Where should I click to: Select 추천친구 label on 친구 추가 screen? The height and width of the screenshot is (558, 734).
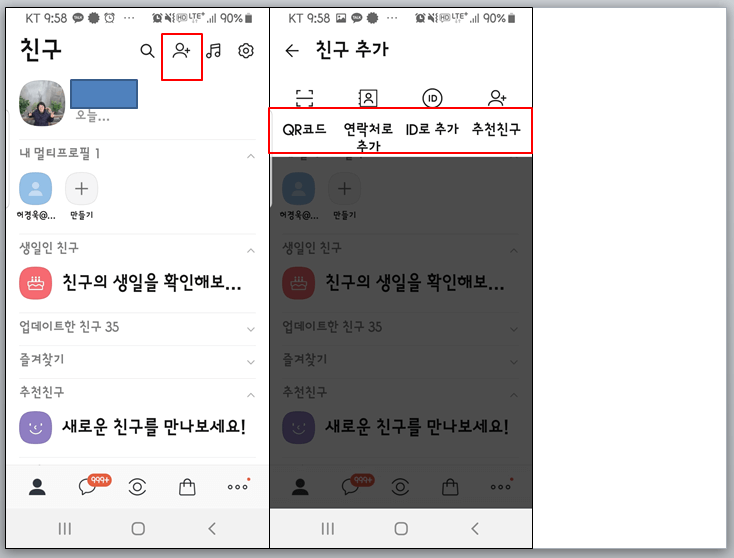[496, 129]
